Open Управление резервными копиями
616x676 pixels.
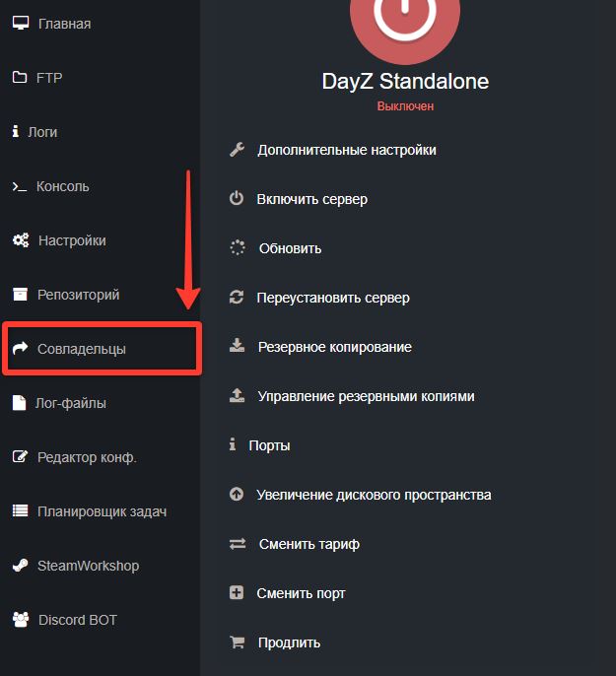click(x=366, y=396)
